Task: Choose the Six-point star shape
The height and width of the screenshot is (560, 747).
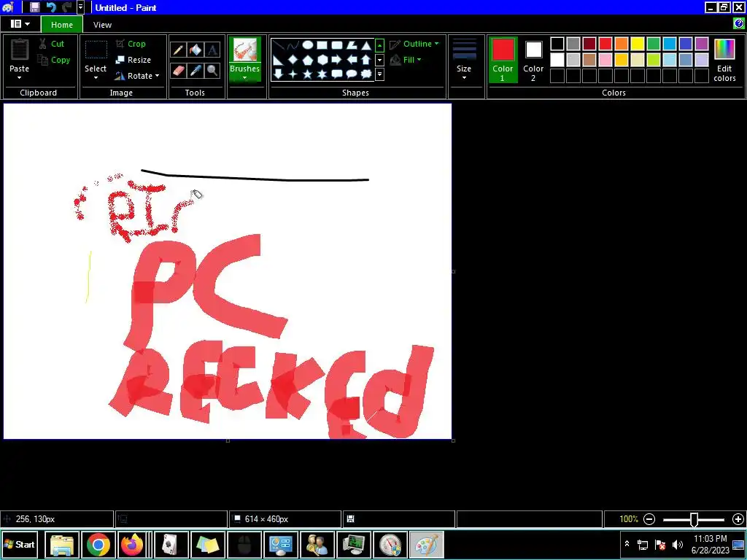Action: click(322, 74)
